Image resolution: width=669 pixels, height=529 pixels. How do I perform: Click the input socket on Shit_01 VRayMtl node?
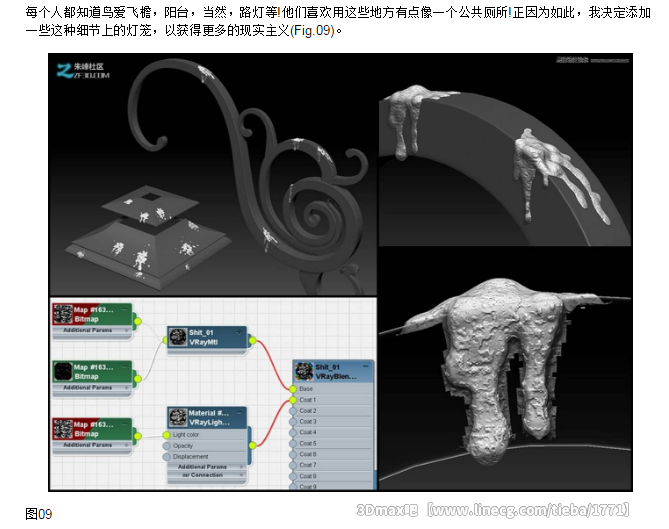[x=166, y=340]
